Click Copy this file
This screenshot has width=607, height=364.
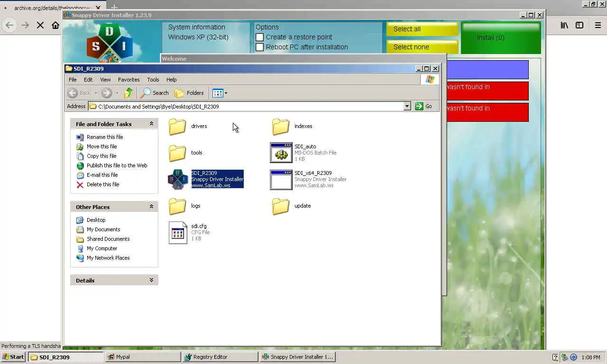click(x=101, y=156)
